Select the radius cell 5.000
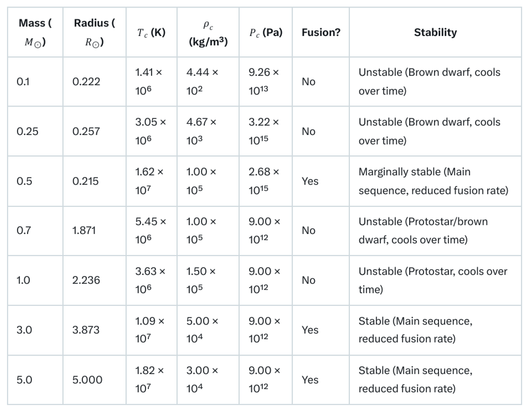This screenshot has height=414, width=532. pos(87,380)
